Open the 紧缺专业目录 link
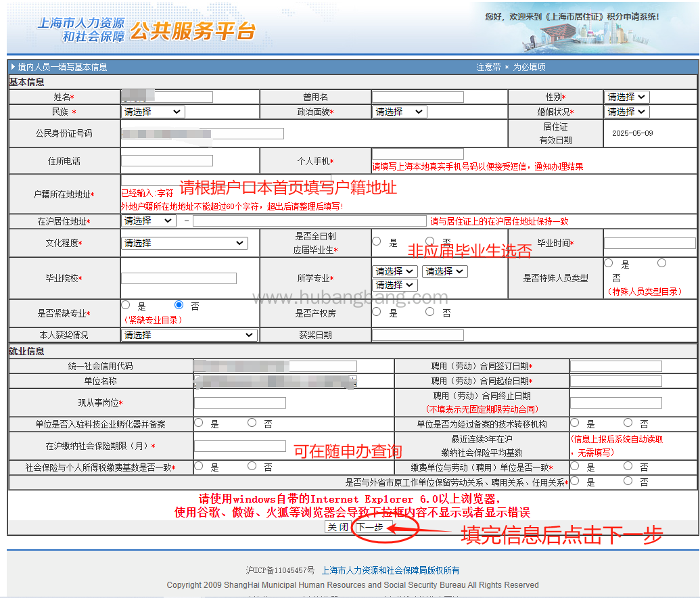 point(152,320)
